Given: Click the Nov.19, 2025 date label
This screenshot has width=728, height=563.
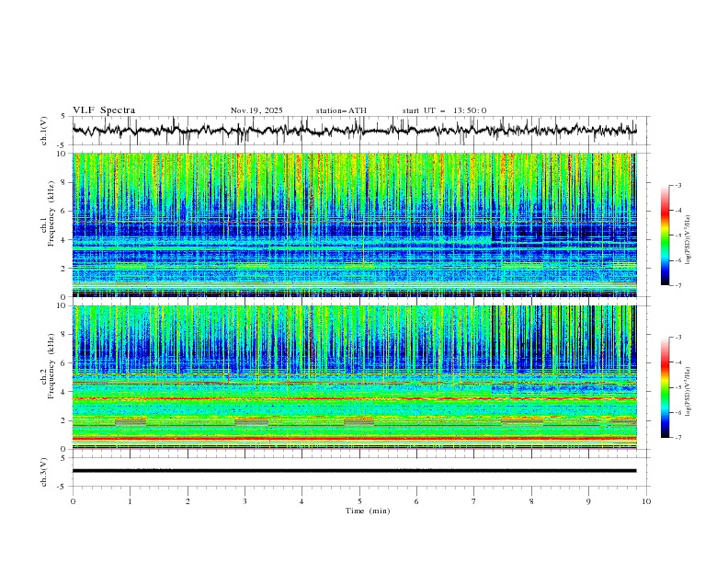Looking at the screenshot, I should 256,110.
